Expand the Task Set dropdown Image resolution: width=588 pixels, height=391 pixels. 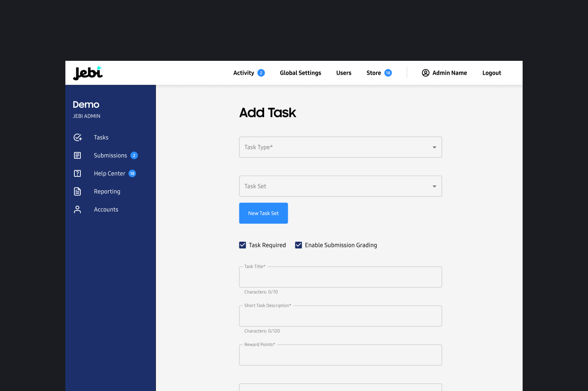pos(340,186)
